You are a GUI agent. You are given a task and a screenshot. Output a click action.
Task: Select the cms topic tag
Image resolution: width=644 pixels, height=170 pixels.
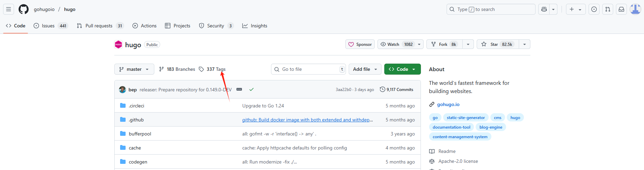(498, 118)
